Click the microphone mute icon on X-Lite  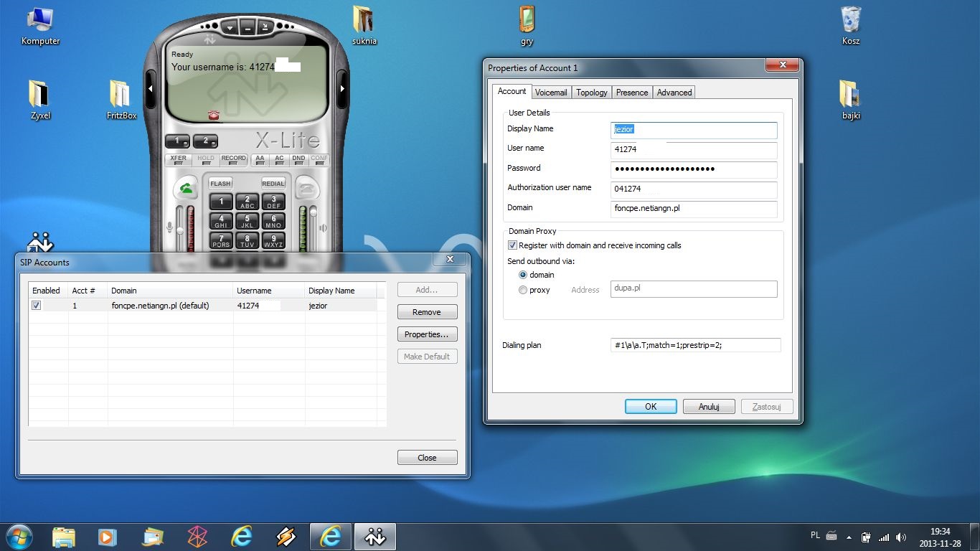(x=170, y=227)
